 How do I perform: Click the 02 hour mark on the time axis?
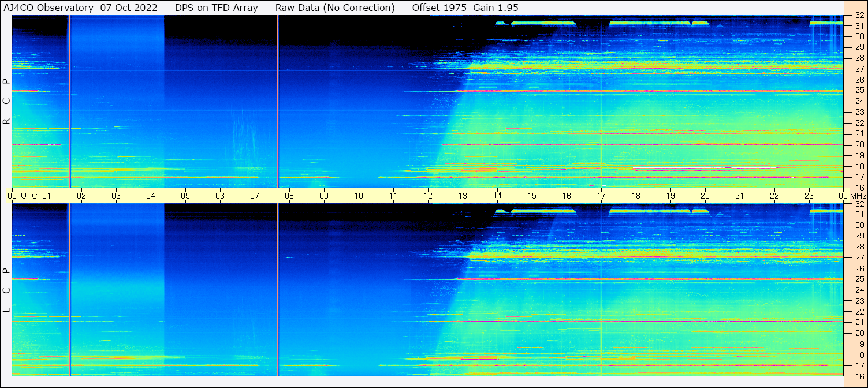pyautogui.click(x=81, y=196)
